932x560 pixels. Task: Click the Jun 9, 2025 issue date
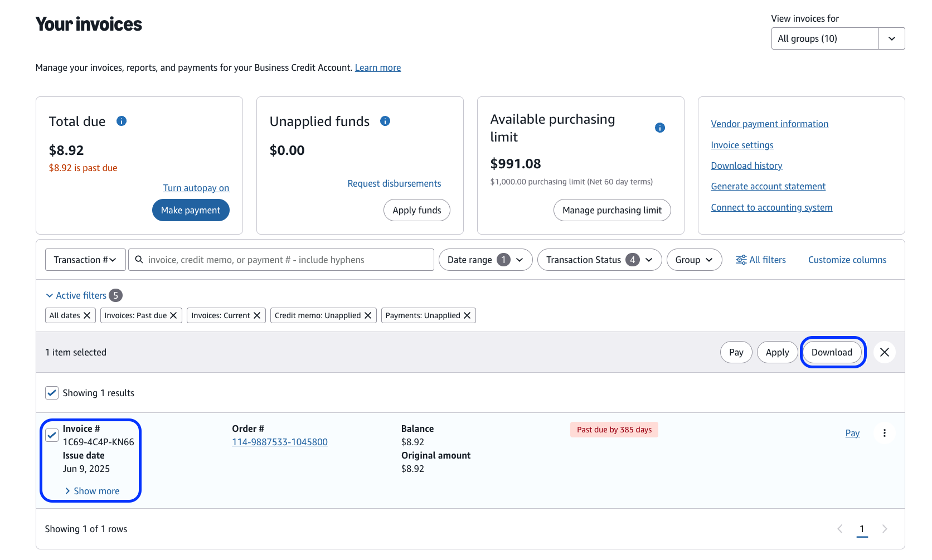(x=86, y=469)
